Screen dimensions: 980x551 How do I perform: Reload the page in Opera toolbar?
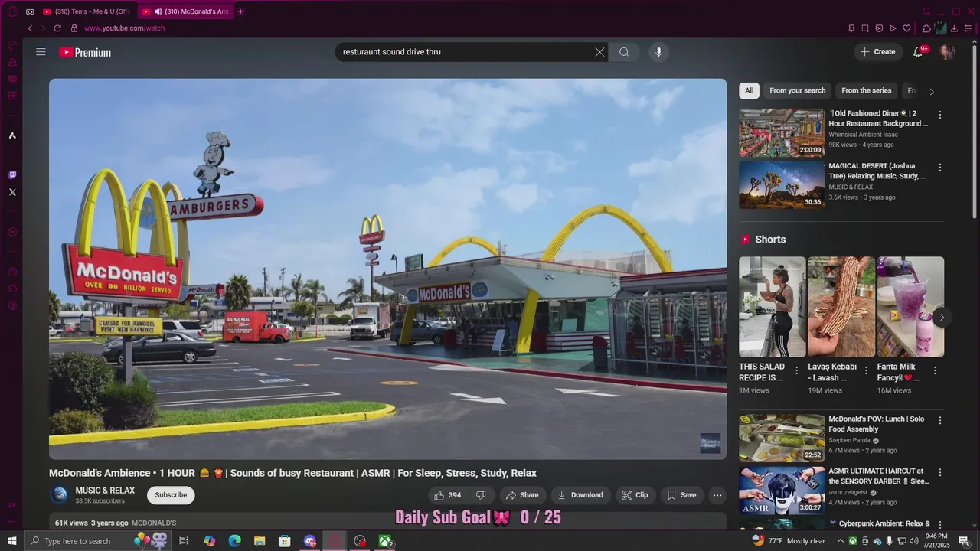(x=57, y=28)
